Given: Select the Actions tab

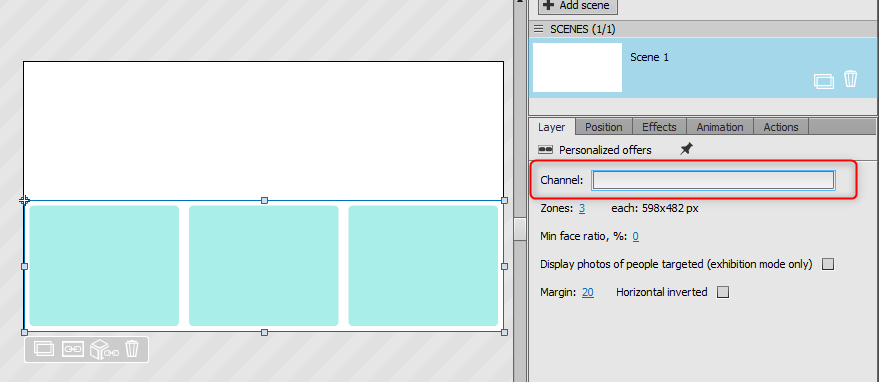Looking at the screenshot, I should (x=781, y=127).
